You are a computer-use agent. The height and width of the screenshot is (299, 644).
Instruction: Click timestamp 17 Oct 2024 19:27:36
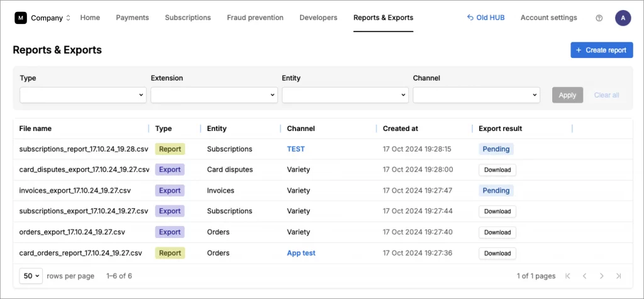click(418, 253)
